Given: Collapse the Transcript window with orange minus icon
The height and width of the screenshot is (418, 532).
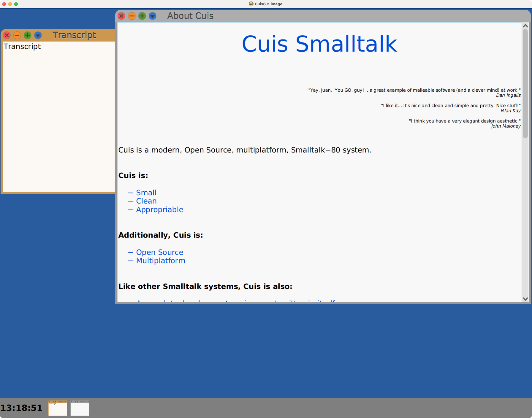Looking at the screenshot, I should tap(17, 35).
